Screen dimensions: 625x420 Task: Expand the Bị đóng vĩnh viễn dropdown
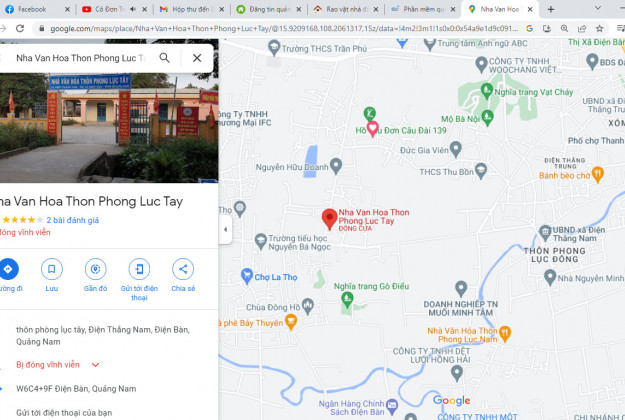tap(95, 365)
